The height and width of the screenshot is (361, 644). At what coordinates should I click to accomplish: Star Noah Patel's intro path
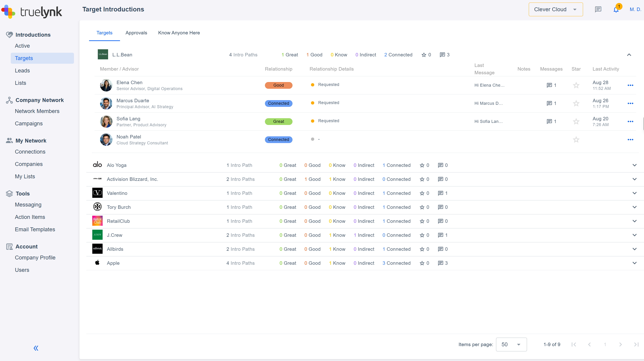click(x=576, y=140)
